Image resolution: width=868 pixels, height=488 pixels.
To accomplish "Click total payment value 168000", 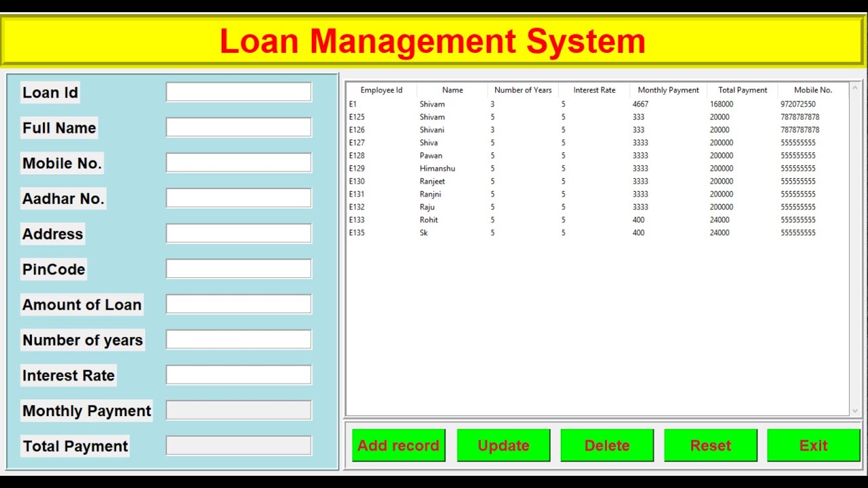I will (722, 104).
